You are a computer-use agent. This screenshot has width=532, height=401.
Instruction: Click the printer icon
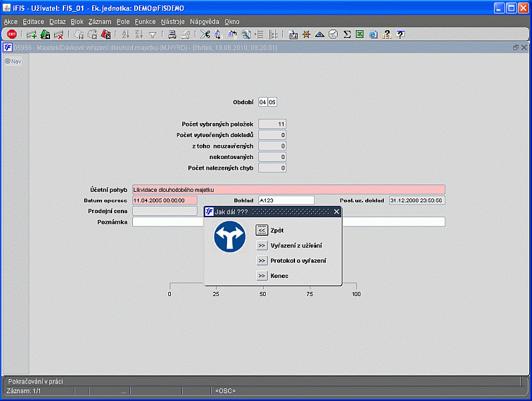coord(172,34)
